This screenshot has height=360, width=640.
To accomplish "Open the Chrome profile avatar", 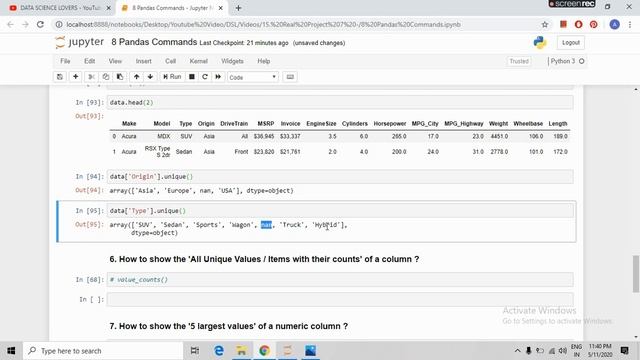I will point(614,24).
